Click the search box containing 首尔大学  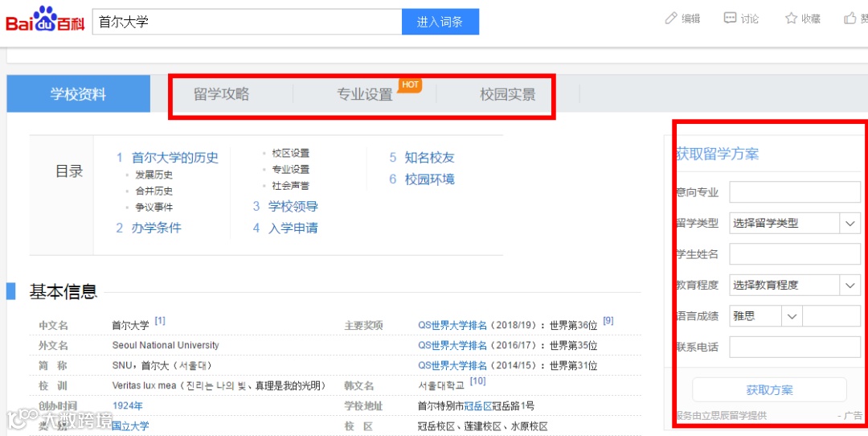click(247, 22)
